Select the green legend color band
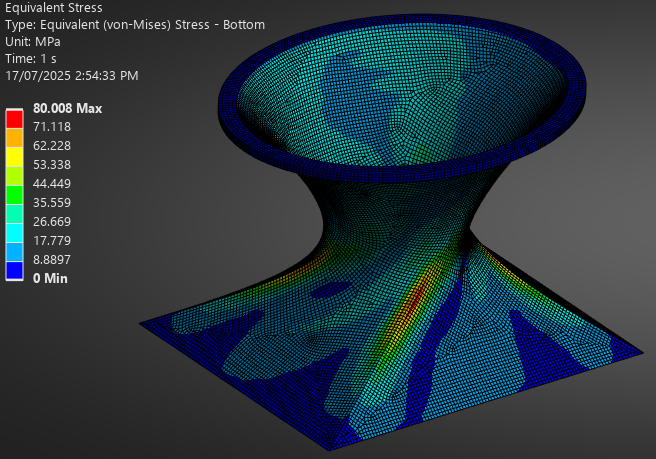The width and height of the screenshot is (656, 459). pos(14,195)
